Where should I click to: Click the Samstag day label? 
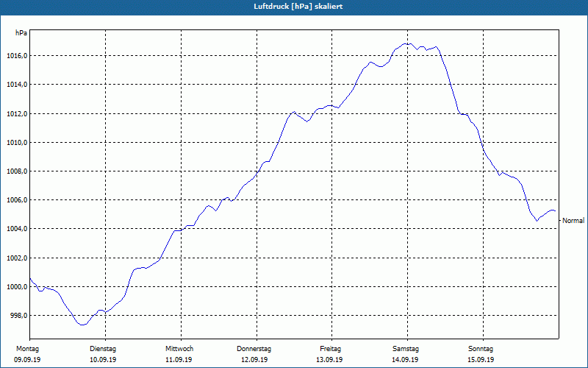point(406,349)
